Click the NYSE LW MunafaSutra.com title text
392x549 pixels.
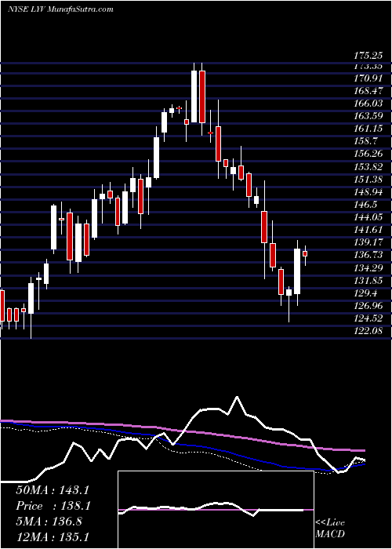click(60, 9)
